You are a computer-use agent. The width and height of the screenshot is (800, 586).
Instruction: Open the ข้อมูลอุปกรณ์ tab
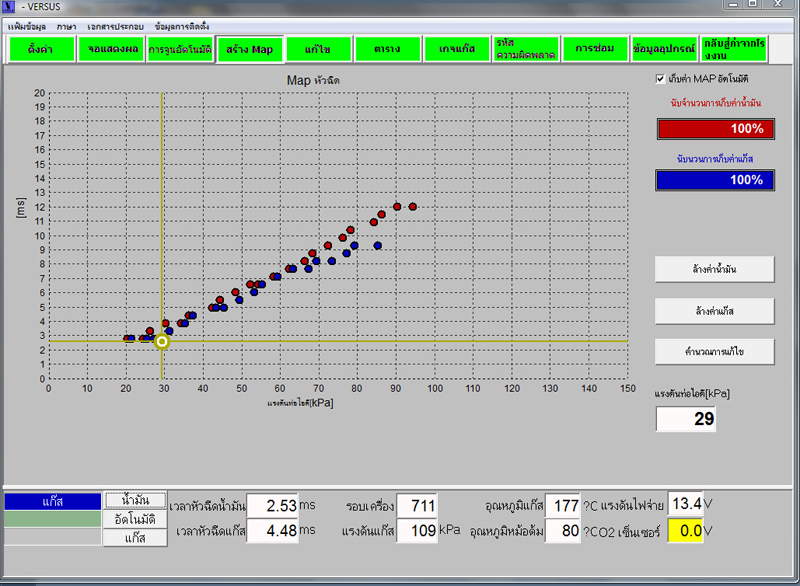click(664, 49)
